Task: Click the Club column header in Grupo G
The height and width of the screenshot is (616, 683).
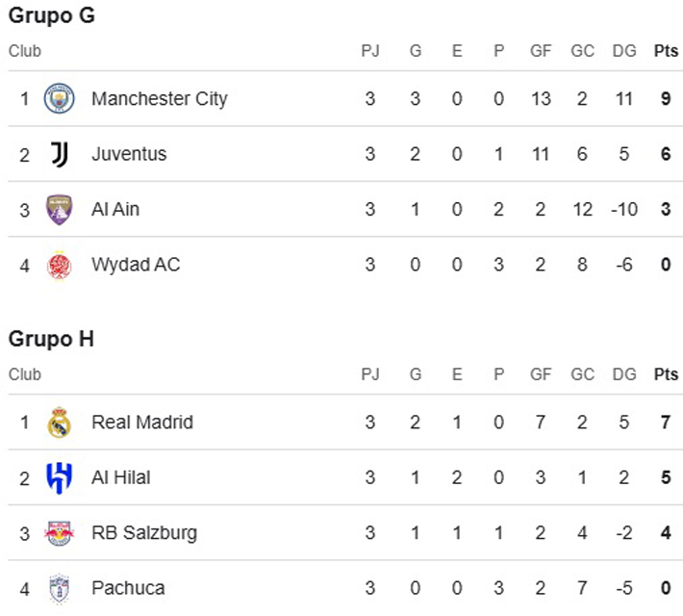Action: [x=25, y=51]
